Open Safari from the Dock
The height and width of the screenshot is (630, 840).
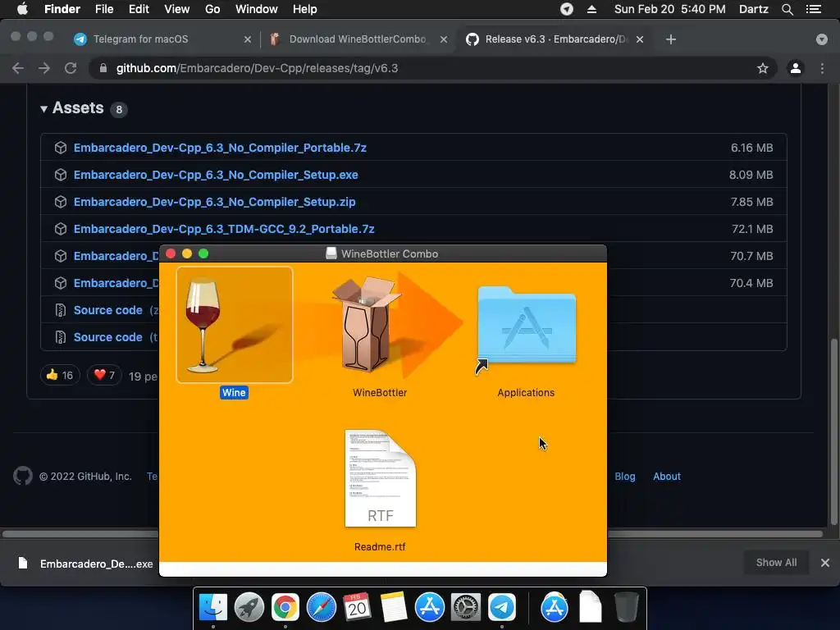(x=322, y=608)
